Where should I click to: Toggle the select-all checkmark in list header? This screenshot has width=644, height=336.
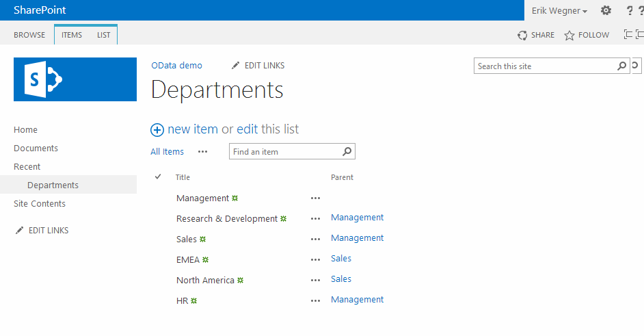(x=159, y=177)
